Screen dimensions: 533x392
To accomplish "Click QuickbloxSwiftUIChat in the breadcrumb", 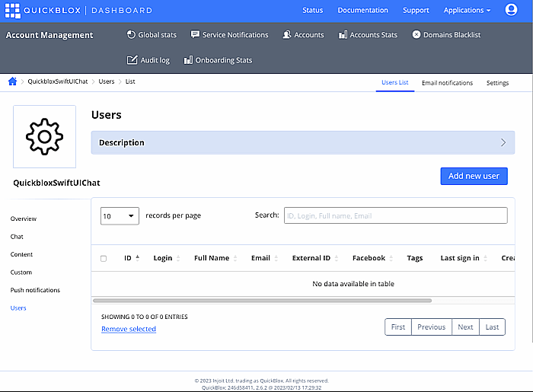I will [57, 81].
